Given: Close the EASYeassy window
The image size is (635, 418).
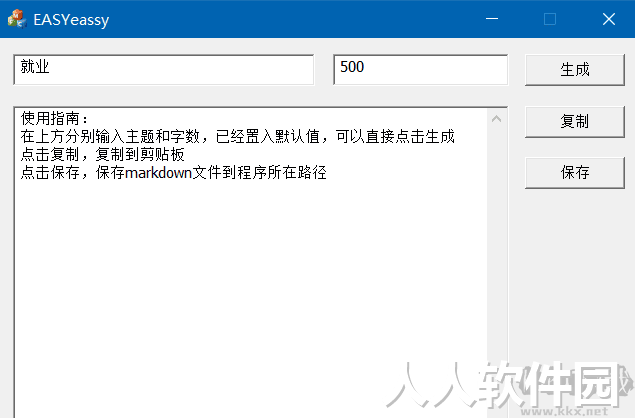Looking at the screenshot, I should (609, 19).
